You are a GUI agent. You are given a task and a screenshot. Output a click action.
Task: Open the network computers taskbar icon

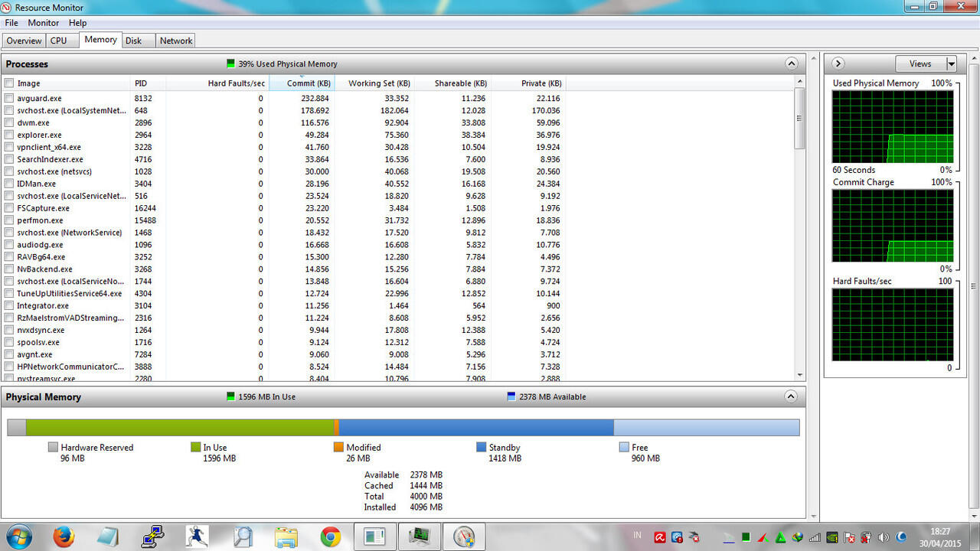point(152,536)
